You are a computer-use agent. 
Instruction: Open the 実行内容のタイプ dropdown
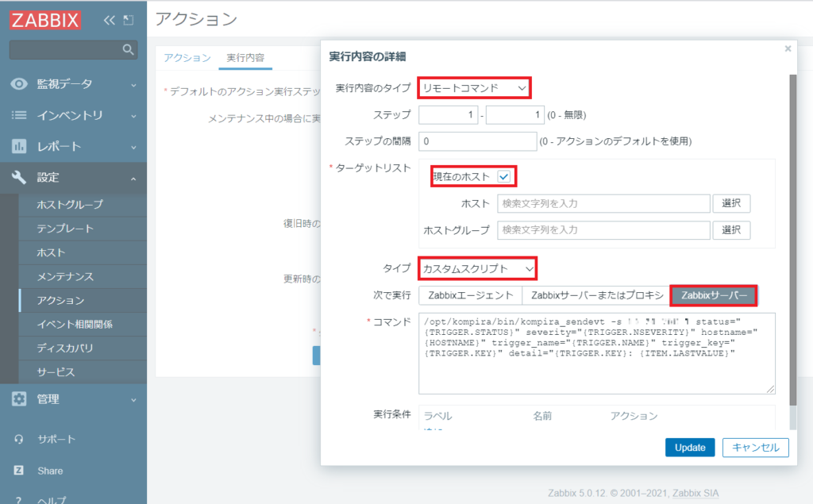[x=475, y=88]
